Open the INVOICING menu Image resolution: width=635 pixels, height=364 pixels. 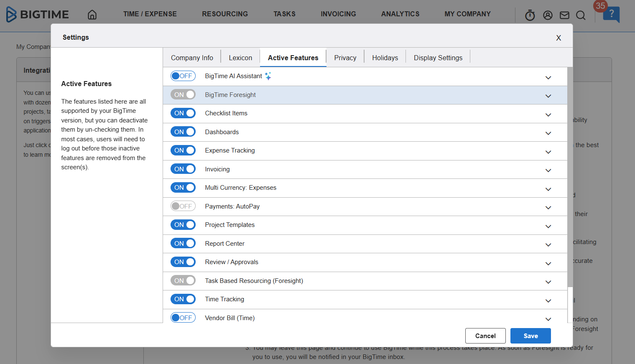(x=338, y=14)
